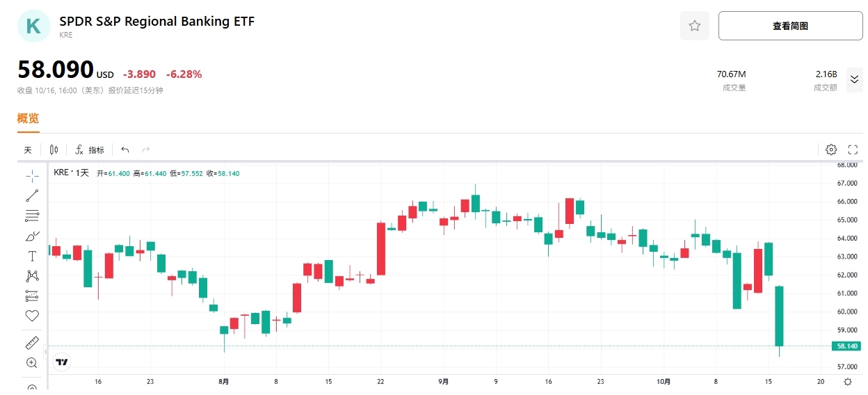Select the ruler measure tool
868x395 pixels.
32,343
